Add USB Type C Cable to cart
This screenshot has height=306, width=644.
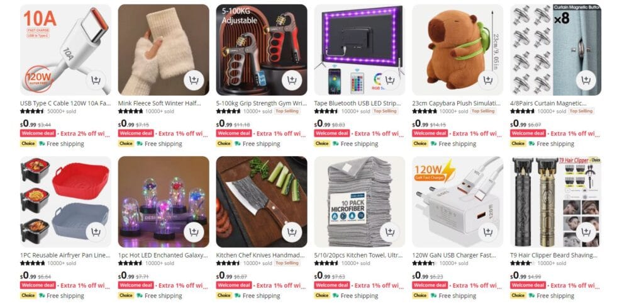(x=96, y=80)
